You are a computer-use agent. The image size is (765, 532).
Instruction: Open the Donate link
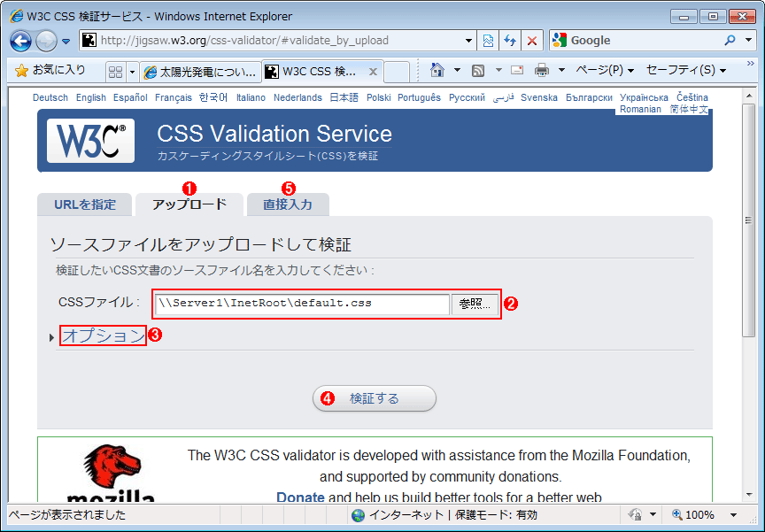click(300, 497)
